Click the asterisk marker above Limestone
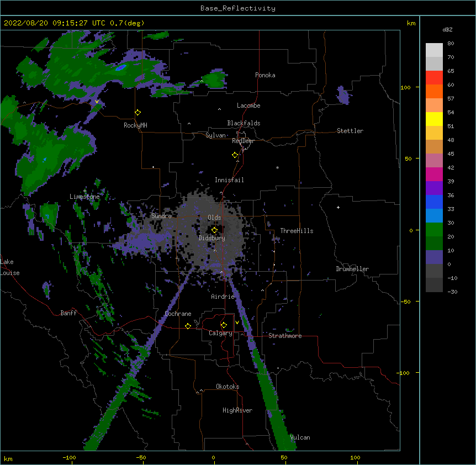This screenshot has width=476, height=465. (x=84, y=191)
